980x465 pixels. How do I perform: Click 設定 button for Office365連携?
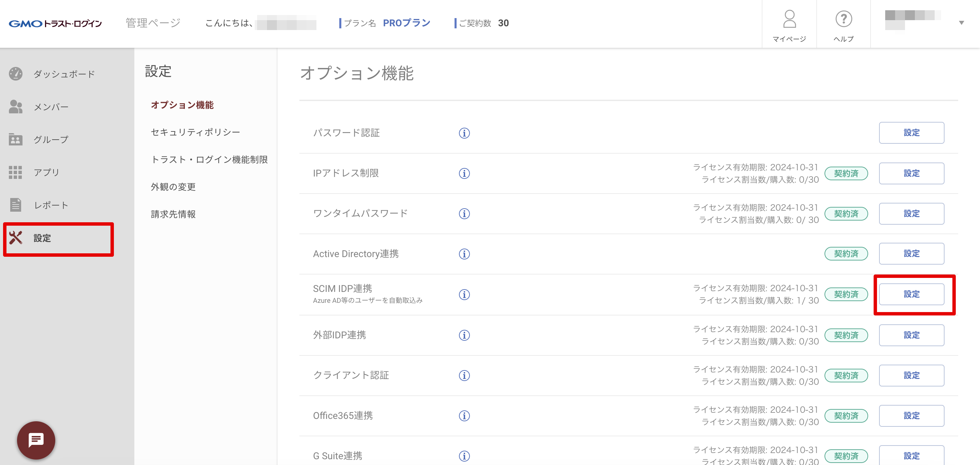(x=911, y=415)
